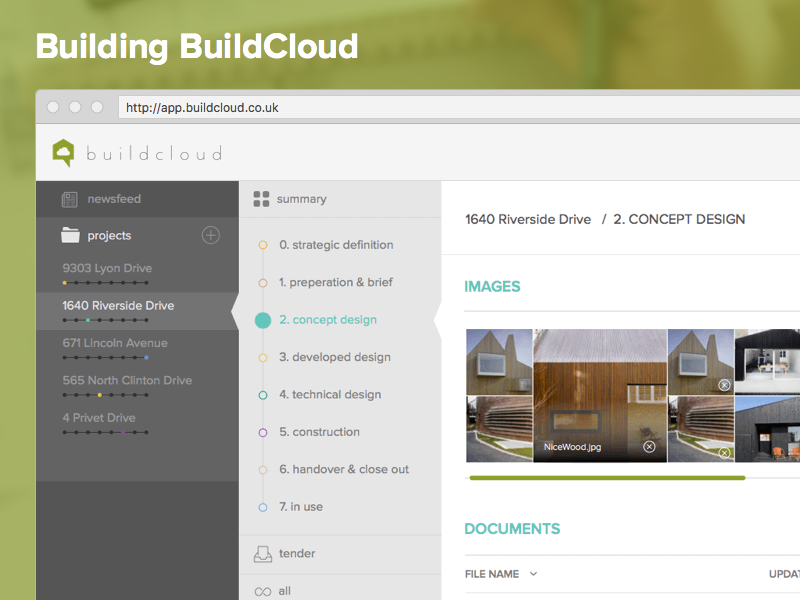Click the IMAGES section heading
Screen dimensions: 800x600
coord(492,287)
